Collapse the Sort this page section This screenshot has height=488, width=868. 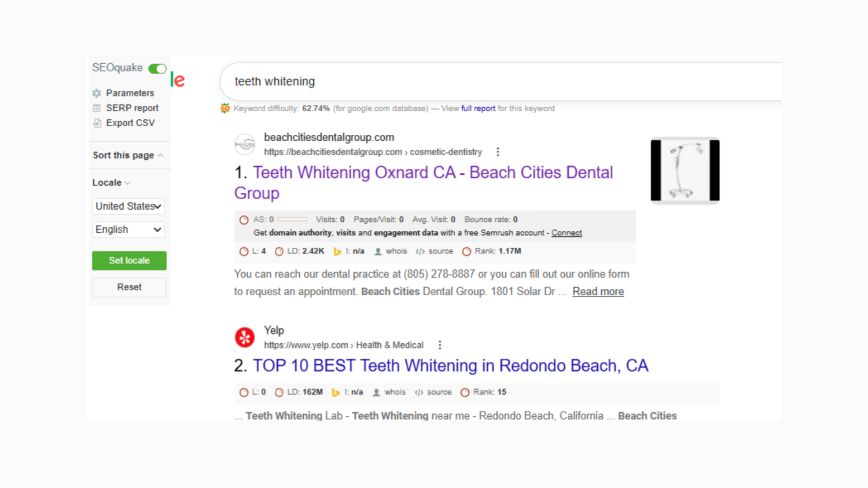pos(128,155)
